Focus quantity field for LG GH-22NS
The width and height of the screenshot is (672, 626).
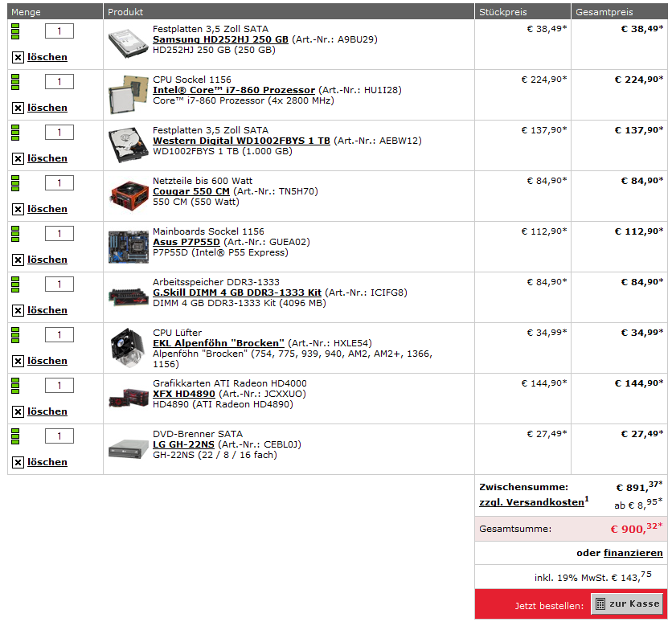click(x=59, y=436)
